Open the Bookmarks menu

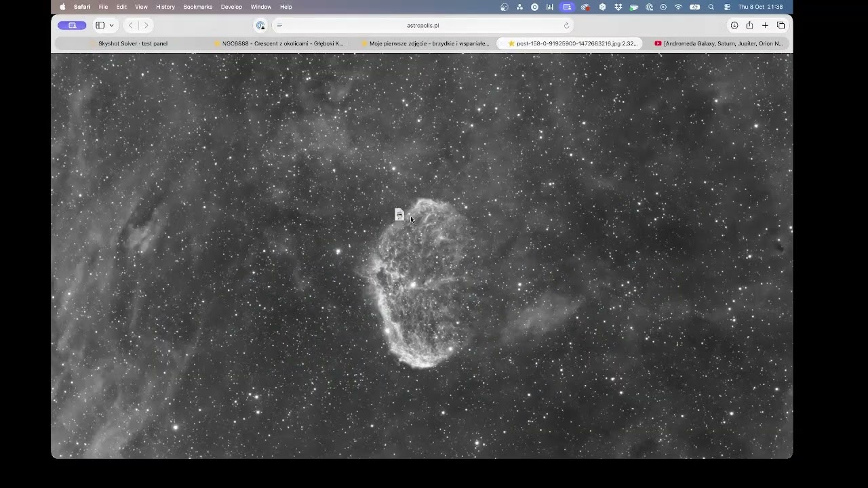point(198,7)
